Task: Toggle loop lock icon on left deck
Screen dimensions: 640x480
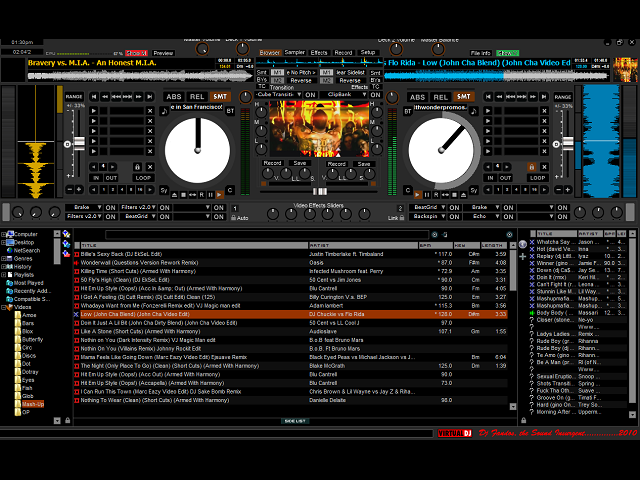Action: (x=138, y=167)
